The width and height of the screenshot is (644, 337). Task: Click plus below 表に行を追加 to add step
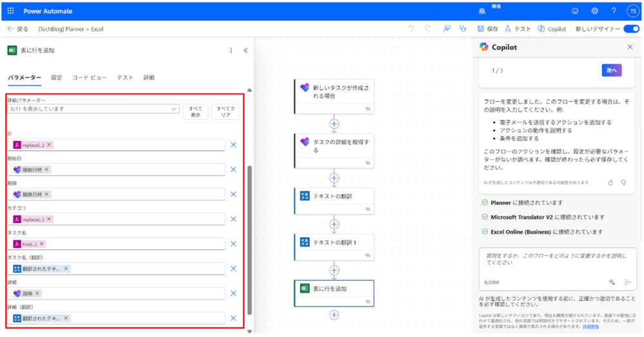(x=334, y=314)
